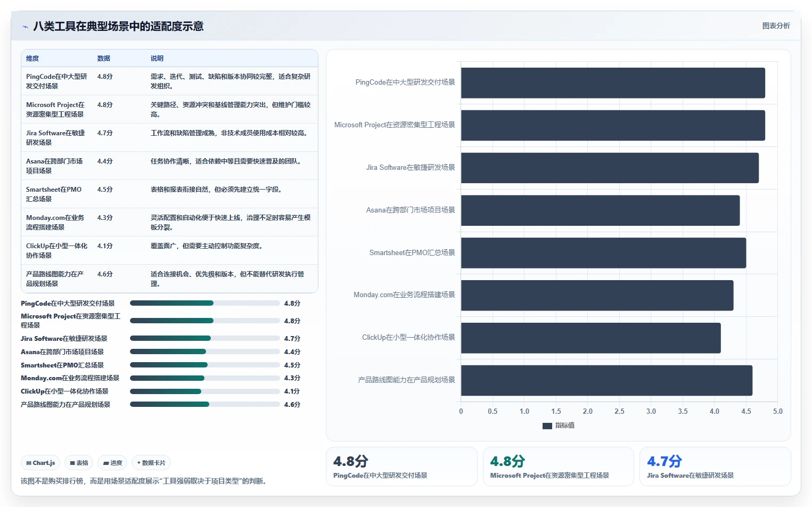Open the PingCode 4.8分 data card
812x507 pixels.
pos(401,467)
